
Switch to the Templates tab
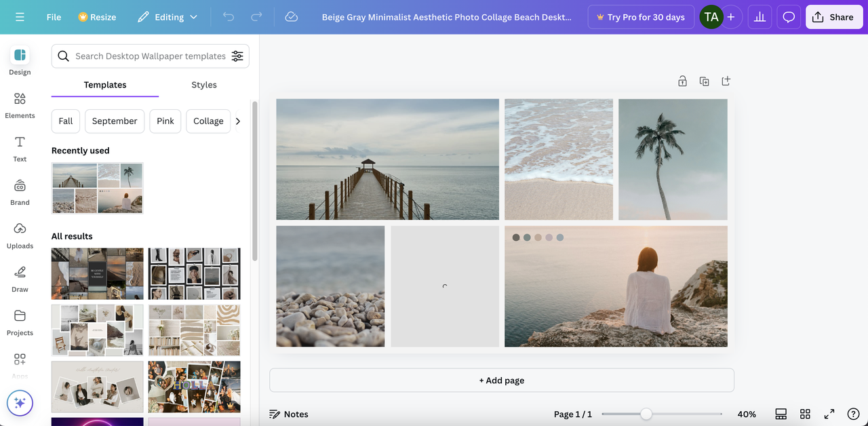105,85
